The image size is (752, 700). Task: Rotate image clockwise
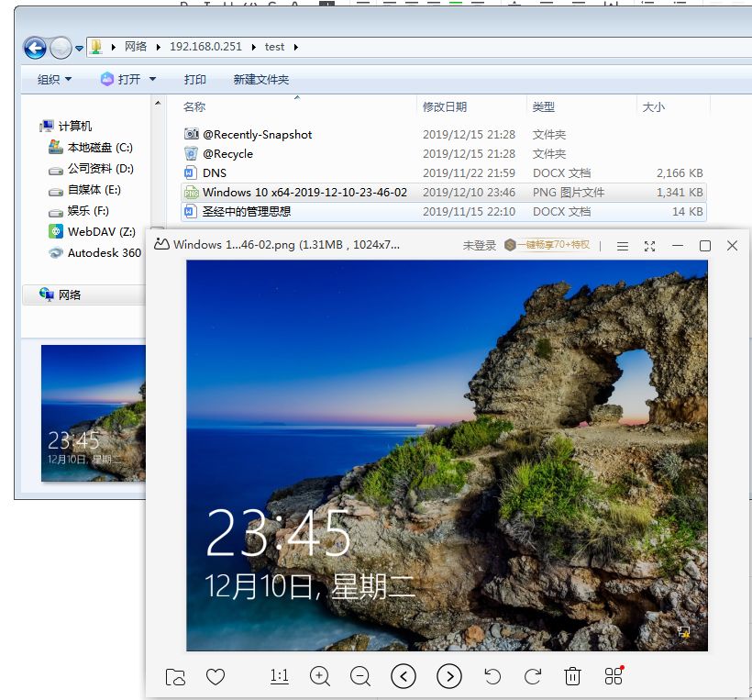pos(533,677)
